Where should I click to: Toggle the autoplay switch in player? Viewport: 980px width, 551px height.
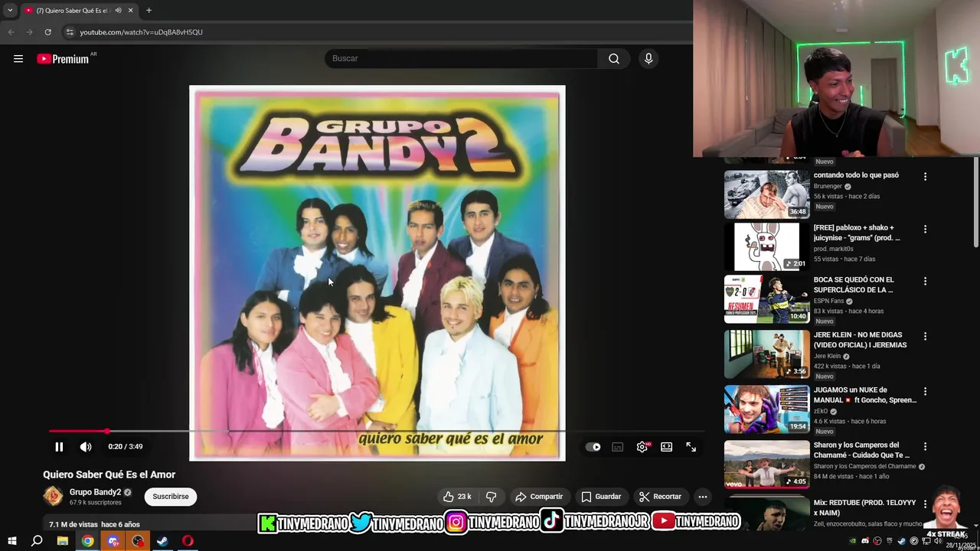[x=593, y=447]
